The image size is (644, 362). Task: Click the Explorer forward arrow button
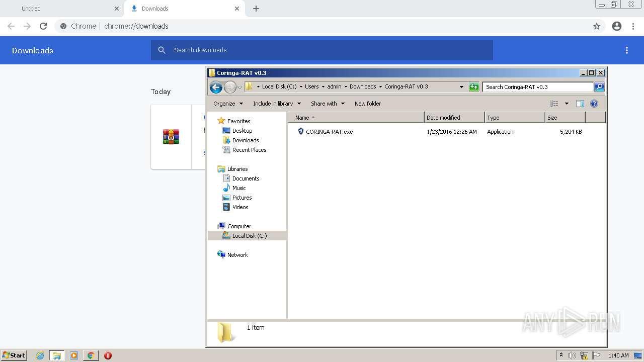(230, 87)
